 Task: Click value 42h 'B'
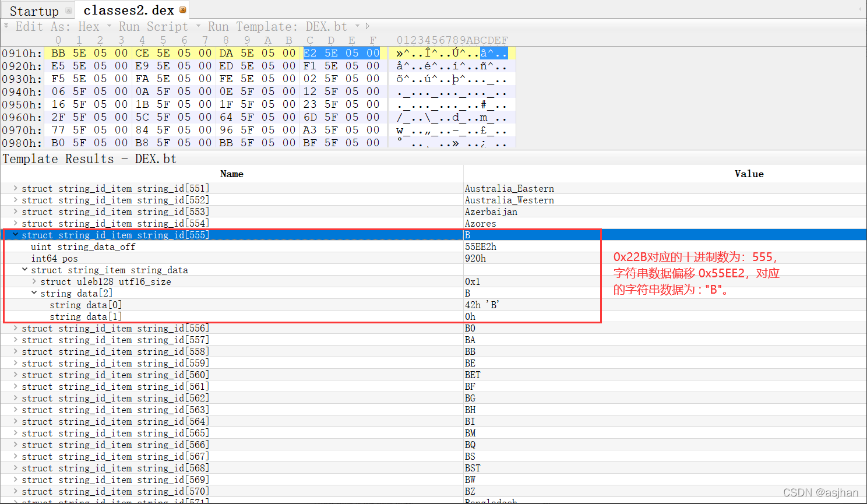(482, 305)
